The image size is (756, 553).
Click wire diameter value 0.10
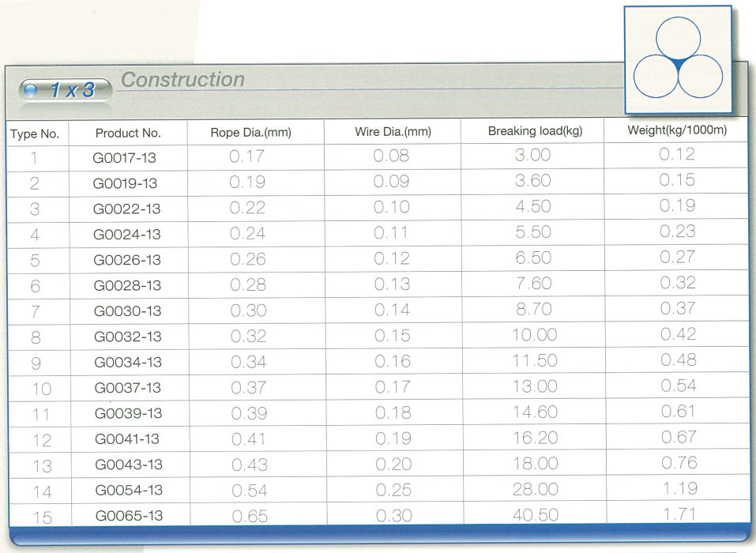tap(392, 207)
